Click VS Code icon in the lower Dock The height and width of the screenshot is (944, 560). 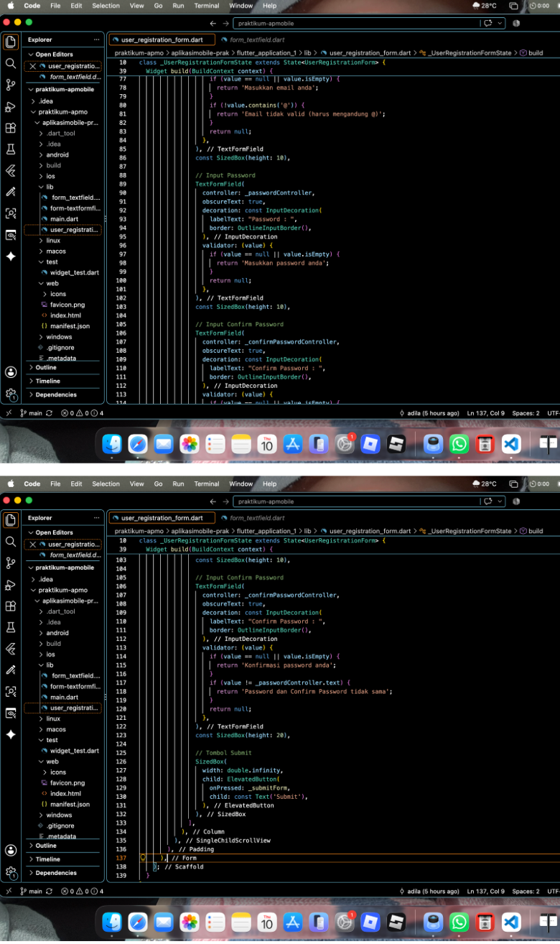[510, 922]
